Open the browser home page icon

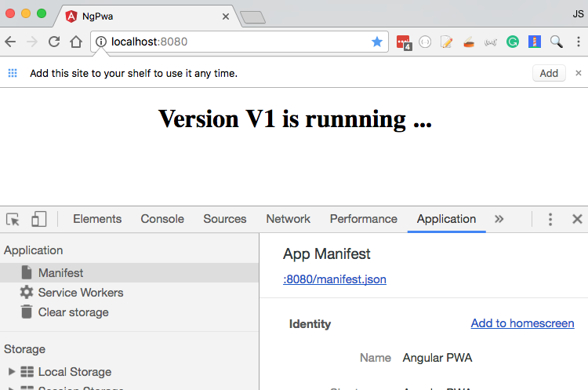tap(76, 42)
